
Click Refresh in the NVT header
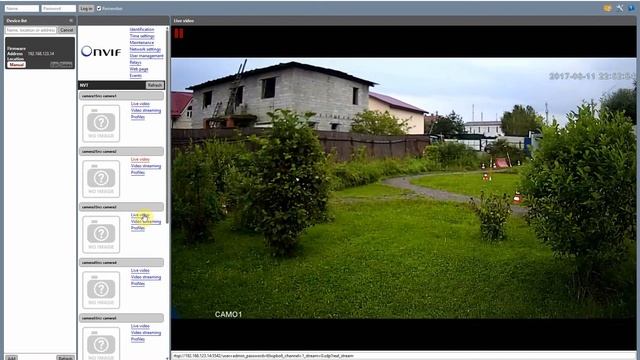tap(155, 85)
